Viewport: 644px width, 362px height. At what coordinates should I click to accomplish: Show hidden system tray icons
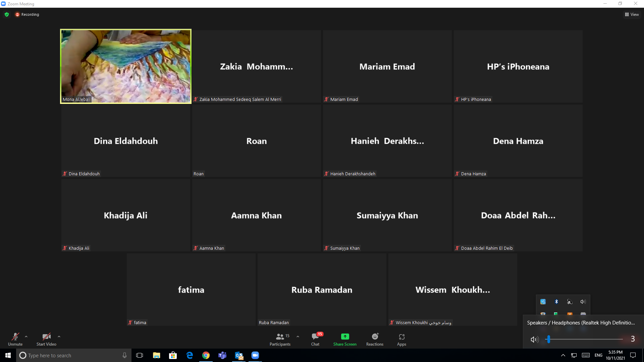click(x=563, y=355)
